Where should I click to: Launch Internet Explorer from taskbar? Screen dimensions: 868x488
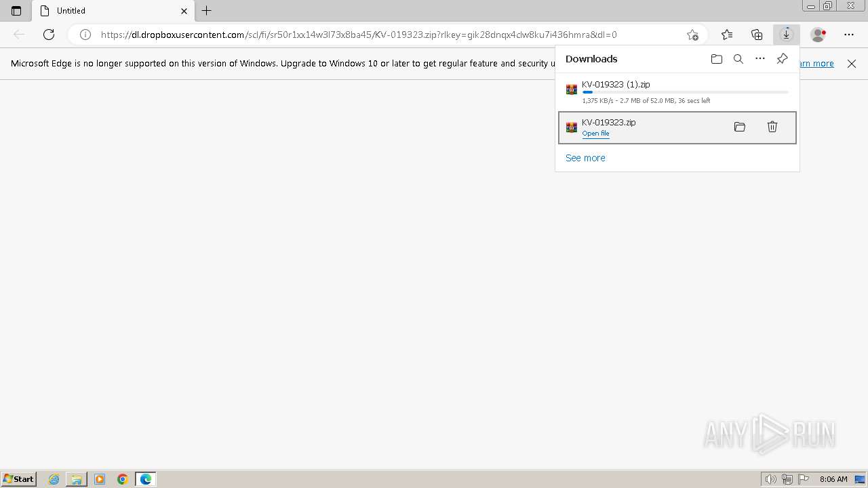[54, 479]
